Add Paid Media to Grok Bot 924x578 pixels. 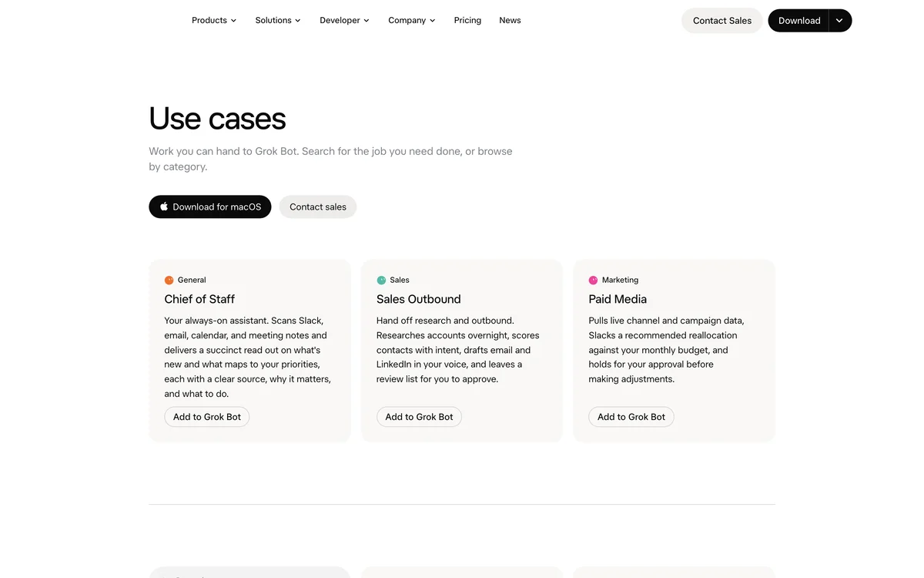click(x=631, y=417)
